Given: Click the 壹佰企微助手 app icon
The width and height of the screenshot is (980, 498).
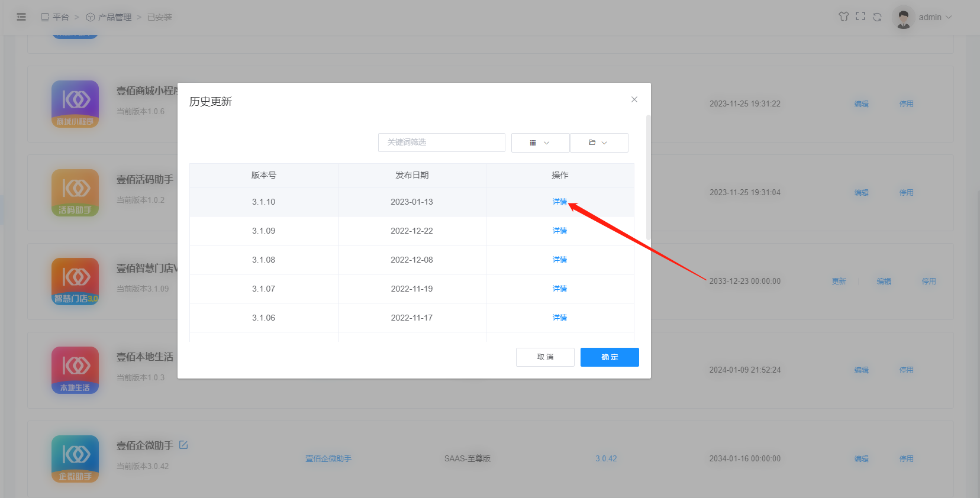Looking at the screenshot, I should pos(75,459).
